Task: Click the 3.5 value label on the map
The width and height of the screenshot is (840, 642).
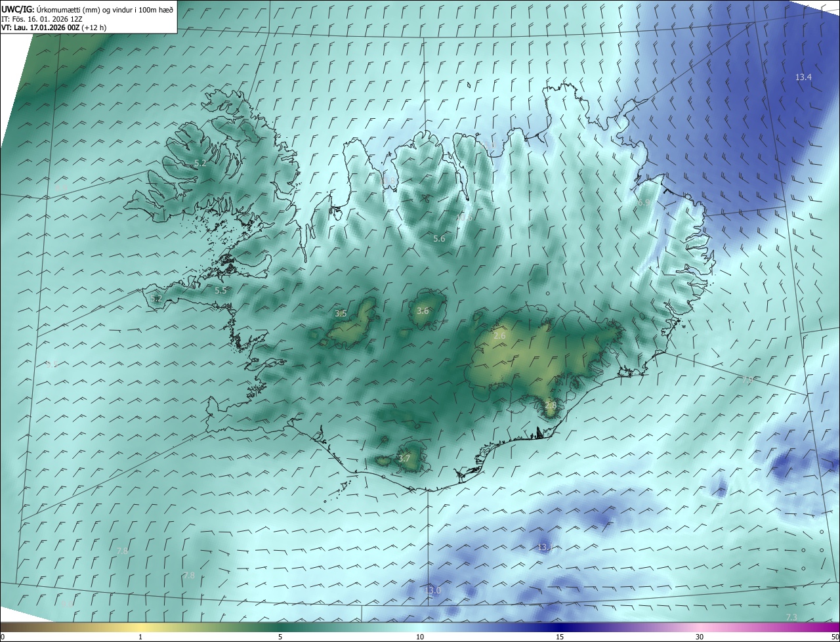Action: click(341, 314)
